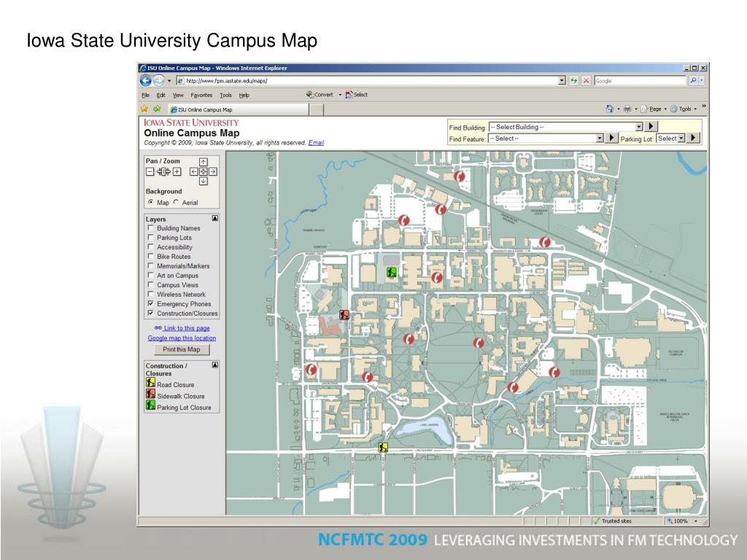Image resolution: width=747 pixels, height=560 pixels.
Task: Enable the Building Names layer
Action: pyautogui.click(x=150, y=227)
